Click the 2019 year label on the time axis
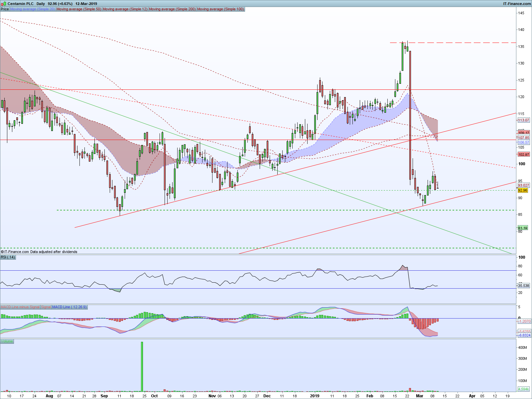The width and height of the screenshot is (532, 399). coord(315,396)
